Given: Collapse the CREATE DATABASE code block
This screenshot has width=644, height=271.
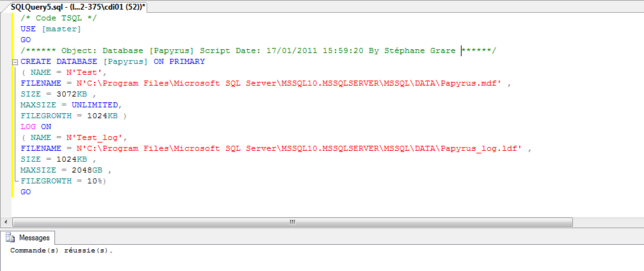Looking at the screenshot, I should pos(15,62).
